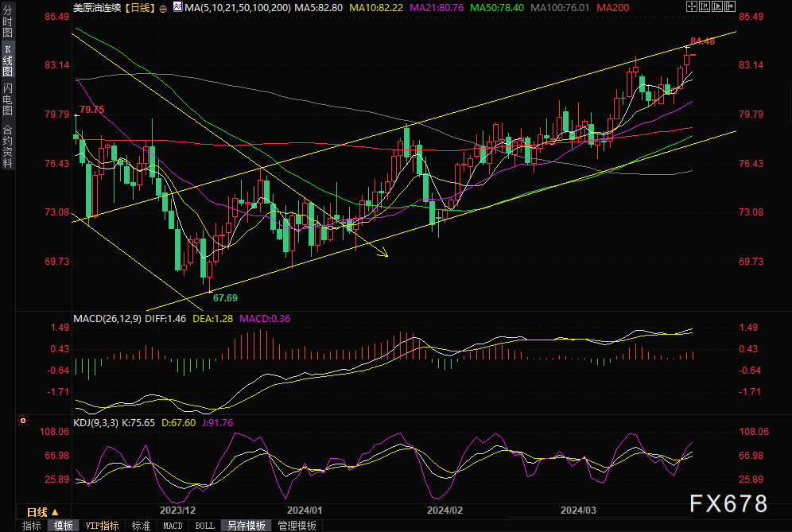Click the 【日线】 period label in title

(140, 8)
